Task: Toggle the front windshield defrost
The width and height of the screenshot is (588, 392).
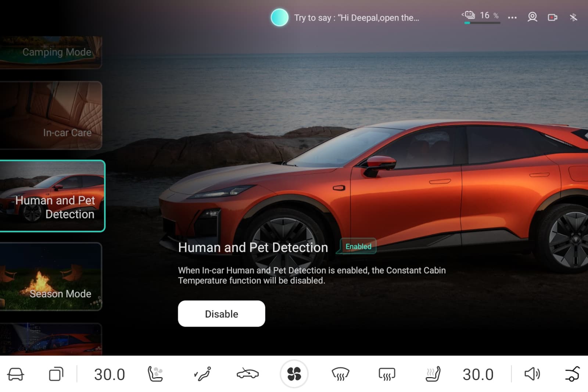Action: 340,374
